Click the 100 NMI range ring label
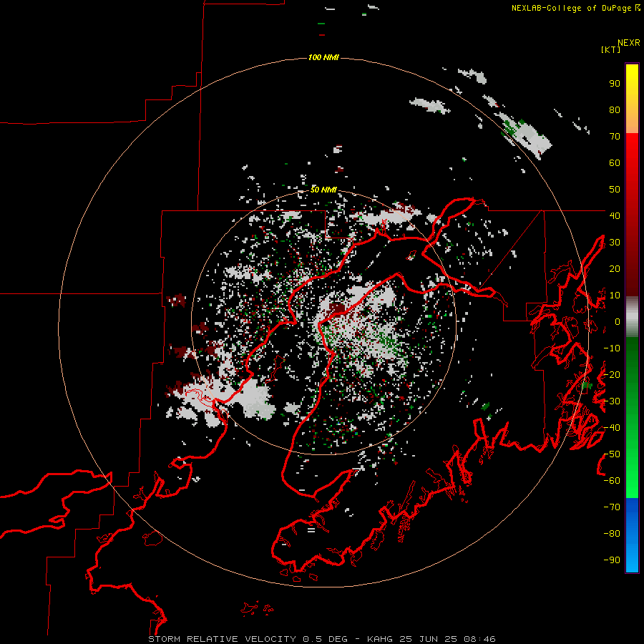The width and height of the screenshot is (644, 644). pos(323,57)
